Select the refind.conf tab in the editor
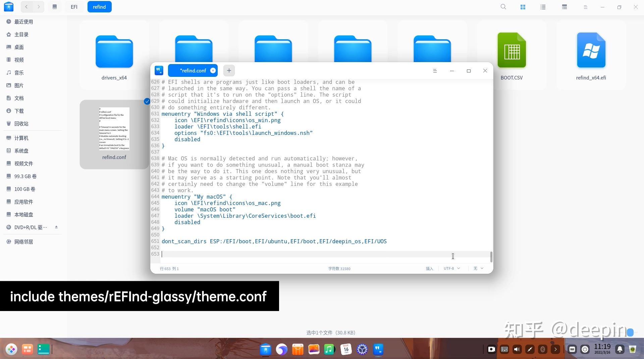This screenshot has height=359, width=644. [x=193, y=70]
